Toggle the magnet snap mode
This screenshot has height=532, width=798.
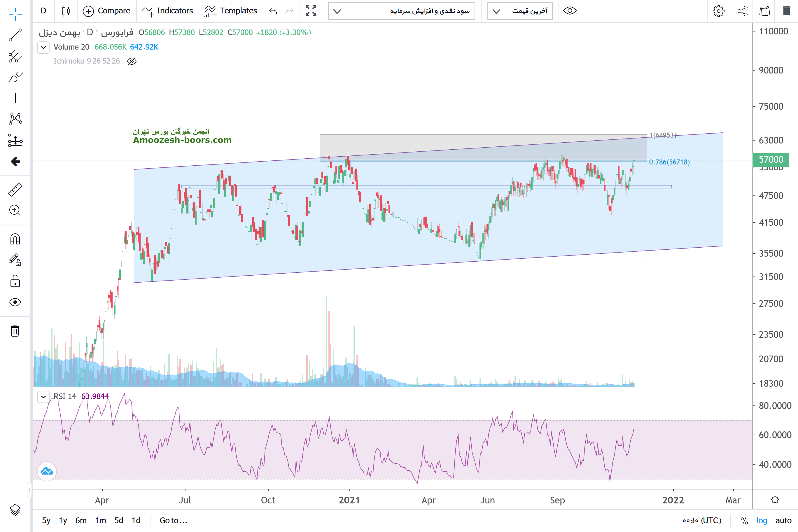(x=15, y=239)
